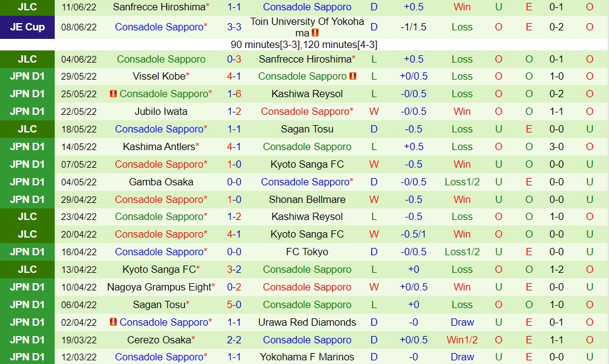View the 1-6 score against Kashiwa Reysol
This screenshot has width=609, height=364.
(x=234, y=94)
